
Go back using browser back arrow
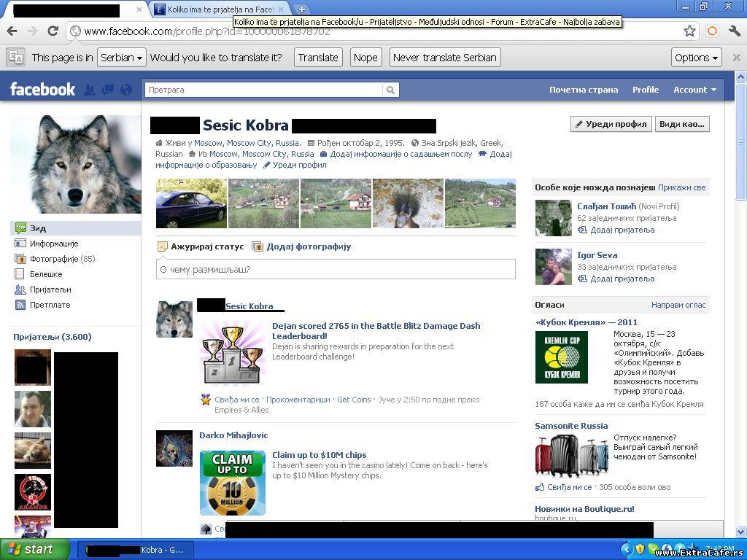12,31
